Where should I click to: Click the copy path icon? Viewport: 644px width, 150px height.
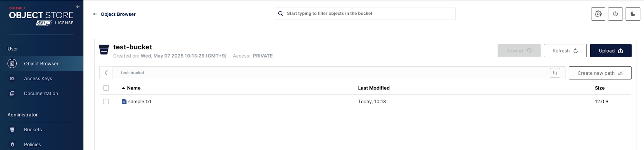coord(555,73)
